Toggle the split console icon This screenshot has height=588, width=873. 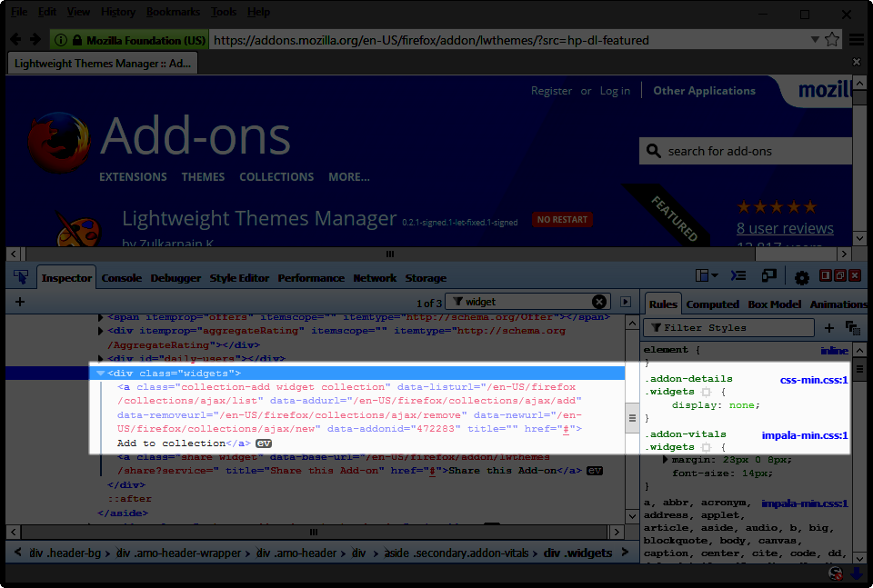738,275
